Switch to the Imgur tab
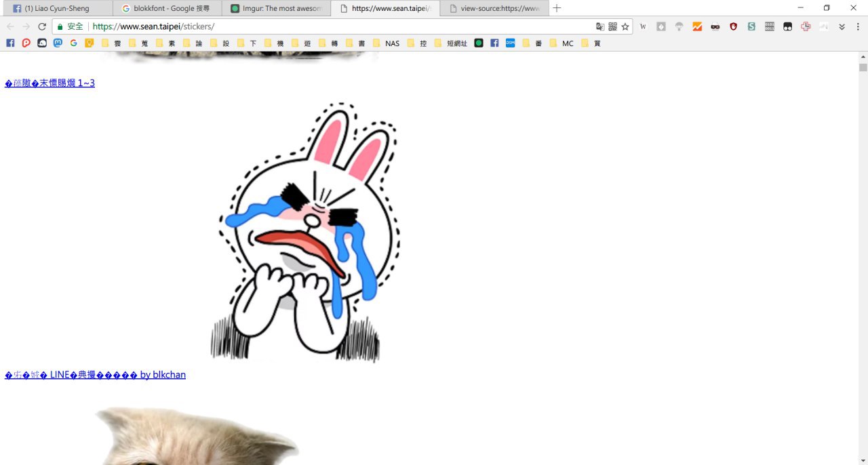Image resolution: width=868 pixels, height=465 pixels. tap(277, 9)
